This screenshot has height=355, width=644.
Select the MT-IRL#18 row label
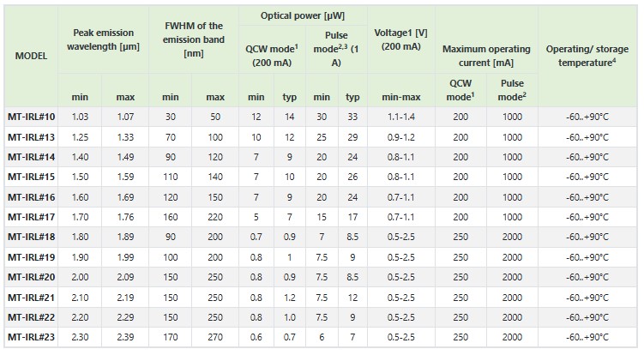(31, 237)
